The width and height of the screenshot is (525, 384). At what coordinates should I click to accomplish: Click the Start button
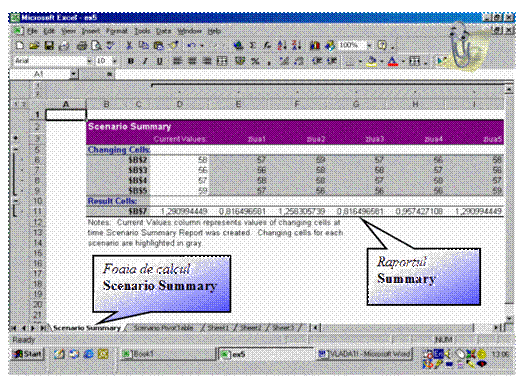click(27, 354)
